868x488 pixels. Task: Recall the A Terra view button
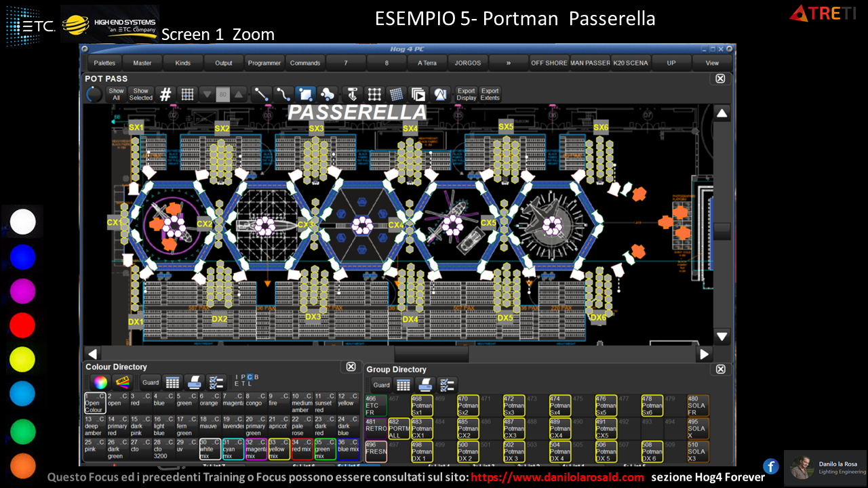pos(427,62)
